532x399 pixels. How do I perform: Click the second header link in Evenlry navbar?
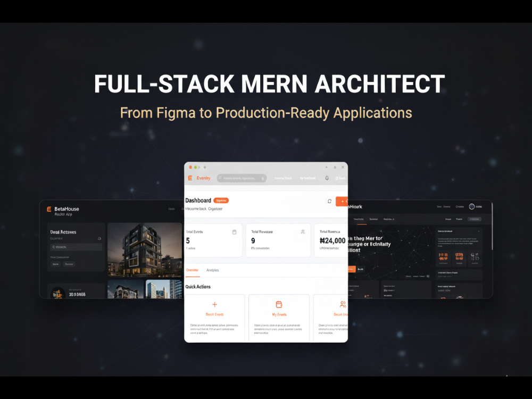tap(307, 178)
